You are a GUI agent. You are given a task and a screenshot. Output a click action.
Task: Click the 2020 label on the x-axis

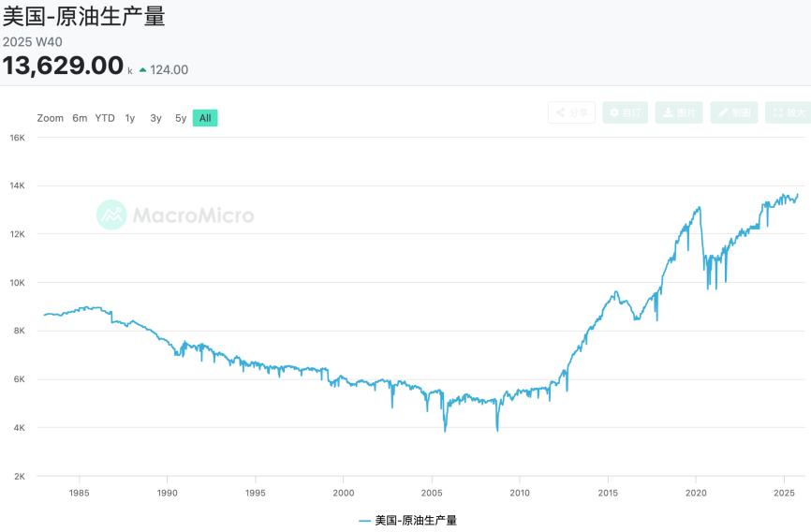[696, 493]
